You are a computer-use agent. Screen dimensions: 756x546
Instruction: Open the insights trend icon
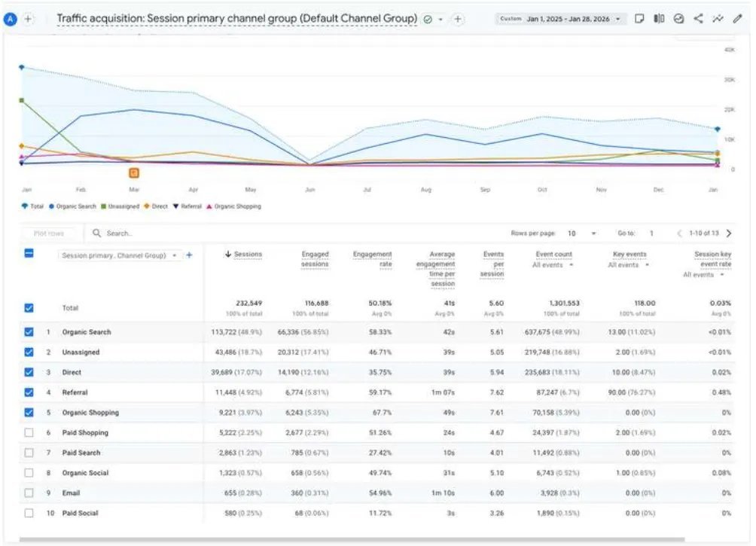[718, 19]
